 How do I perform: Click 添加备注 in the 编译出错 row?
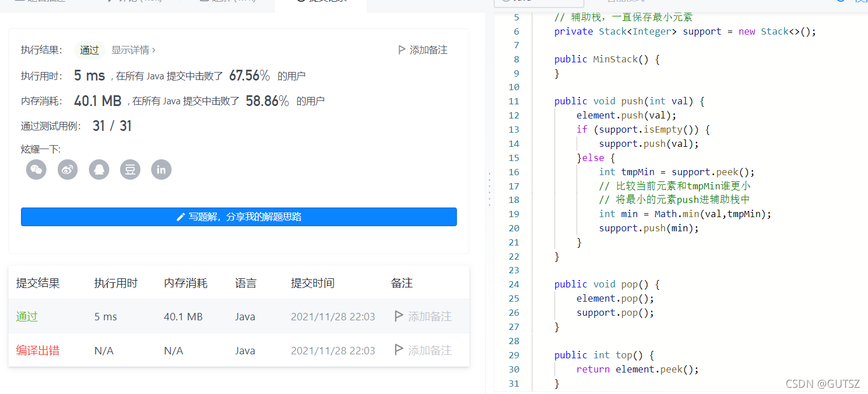click(430, 350)
